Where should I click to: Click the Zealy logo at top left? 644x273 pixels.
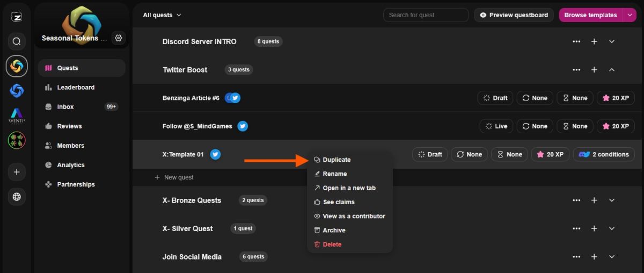(x=17, y=17)
